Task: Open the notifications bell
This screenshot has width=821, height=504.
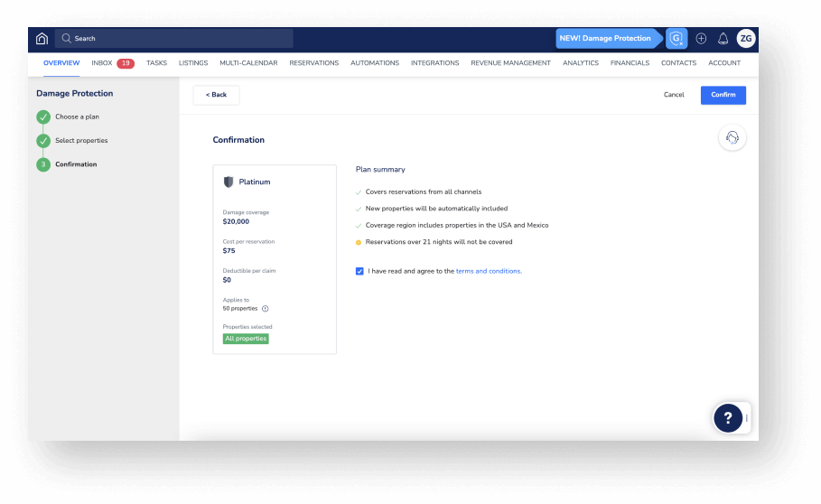Action: [723, 38]
